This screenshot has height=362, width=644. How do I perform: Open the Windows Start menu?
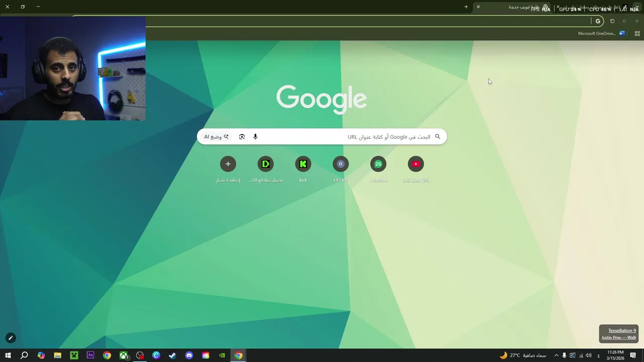coord(8,355)
